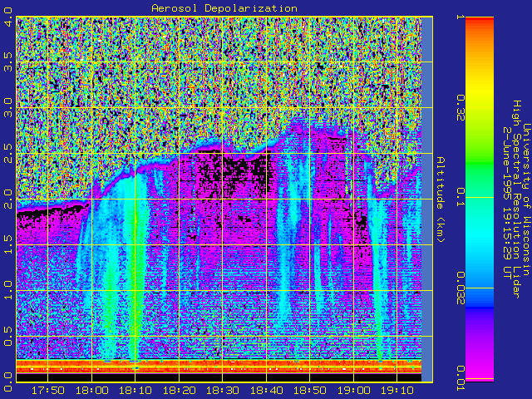Click the 'University of Wisconsin' text
Viewport: 532px width, 399px height.
click(x=526, y=199)
